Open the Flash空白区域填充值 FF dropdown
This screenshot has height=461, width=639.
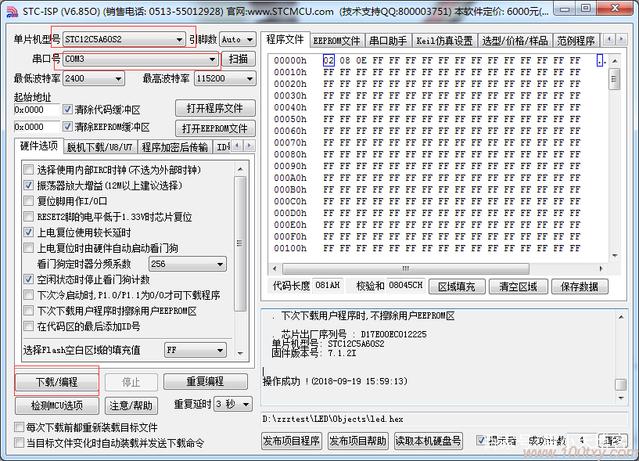pyautogui.click(x=195, y=350)
